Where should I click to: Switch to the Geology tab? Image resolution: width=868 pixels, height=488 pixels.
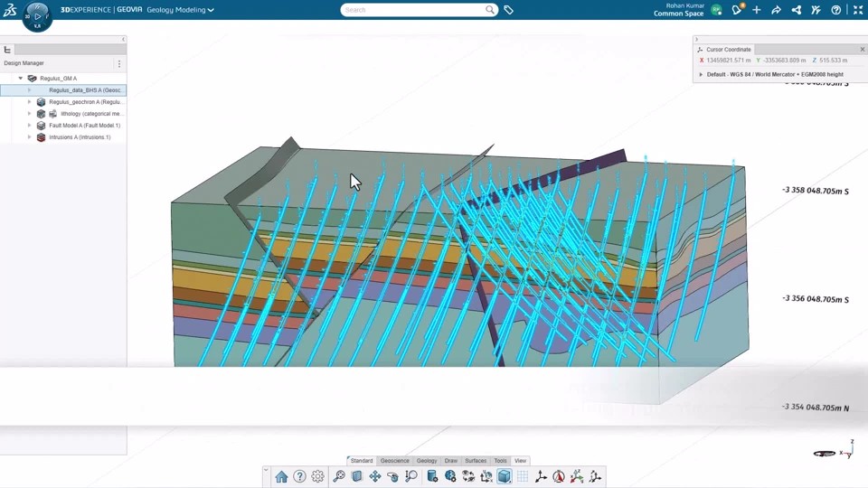tap(427, 460)
